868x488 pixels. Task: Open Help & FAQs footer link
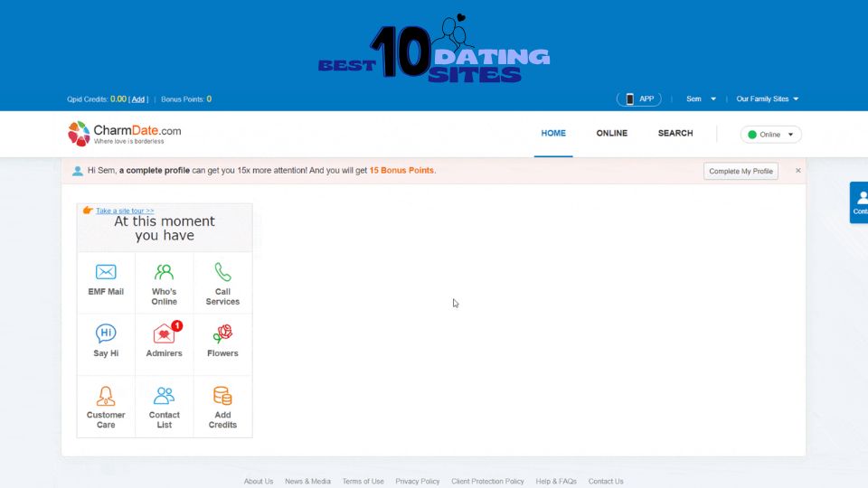(556, 482)
